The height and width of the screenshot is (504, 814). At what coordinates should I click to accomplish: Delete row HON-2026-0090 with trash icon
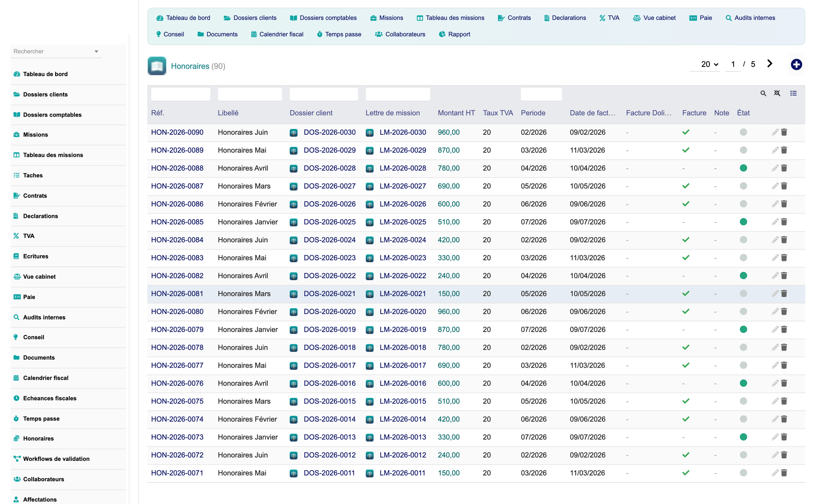point(784,132)
